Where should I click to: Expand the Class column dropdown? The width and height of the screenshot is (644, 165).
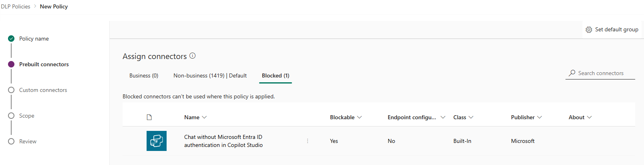coord(471,117)
